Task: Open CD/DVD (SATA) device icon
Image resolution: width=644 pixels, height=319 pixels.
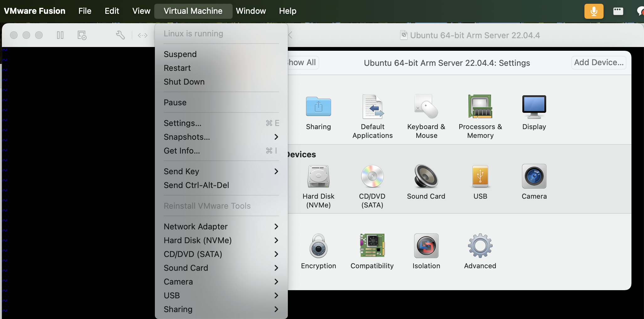Action: (x=372, y=176)
